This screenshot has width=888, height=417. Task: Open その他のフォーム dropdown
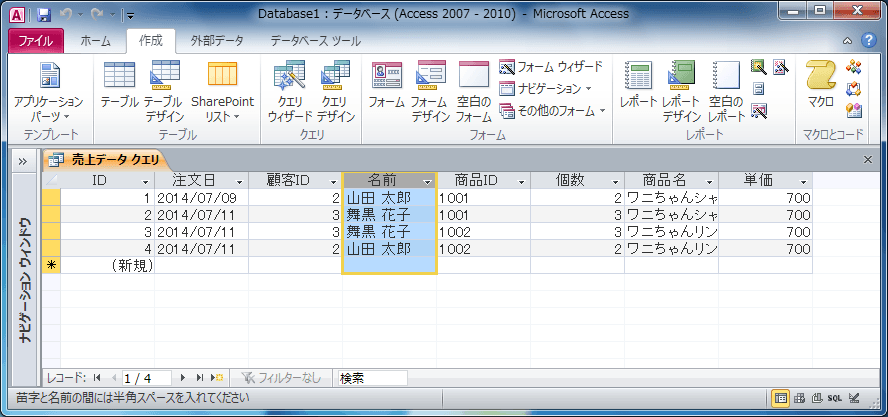click(553, 110)
